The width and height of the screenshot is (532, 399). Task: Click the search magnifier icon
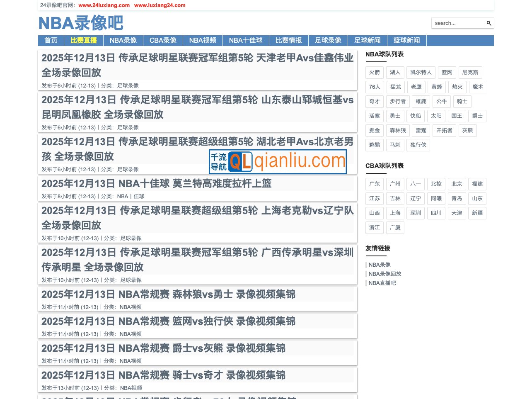(488, 23)
